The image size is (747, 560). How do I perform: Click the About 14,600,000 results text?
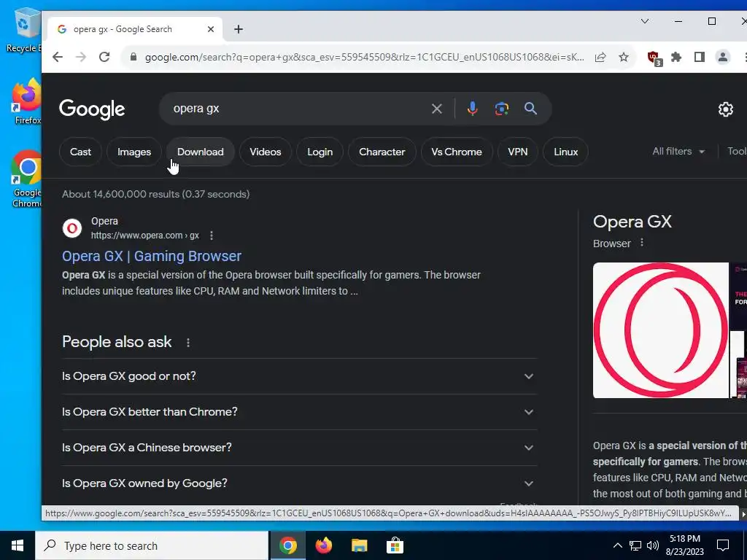[156, 194]
